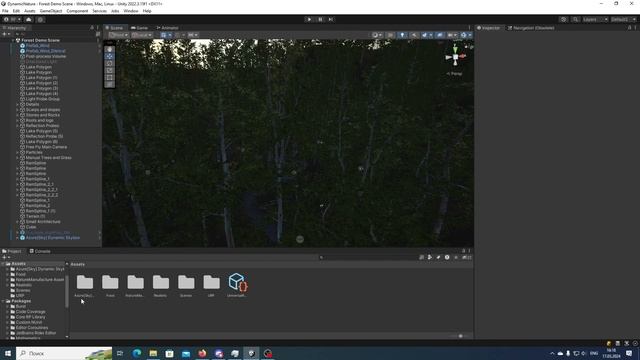Click the Play button

309,19
